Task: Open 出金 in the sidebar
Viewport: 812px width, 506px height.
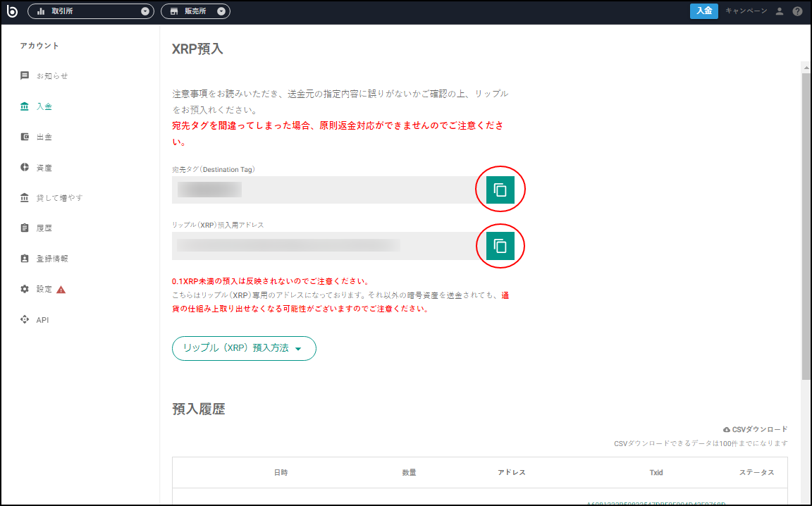Action: click(44, 137)
